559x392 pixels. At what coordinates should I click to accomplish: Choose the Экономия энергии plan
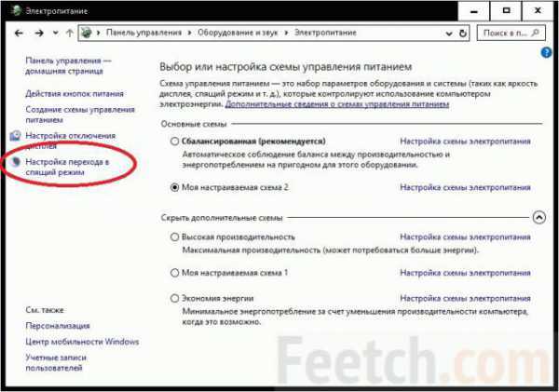(174, 298)
